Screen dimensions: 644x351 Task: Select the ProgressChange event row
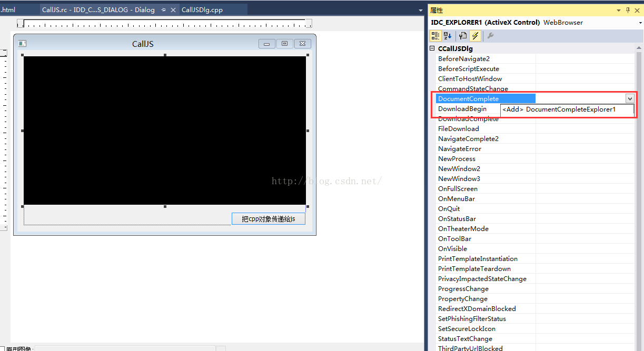pos(535,289)
